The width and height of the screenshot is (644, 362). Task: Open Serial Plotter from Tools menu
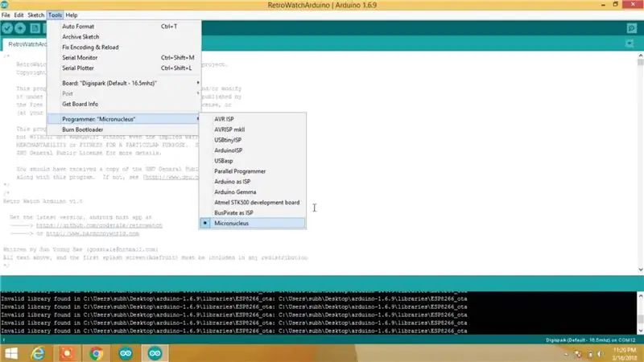point(124,68)
